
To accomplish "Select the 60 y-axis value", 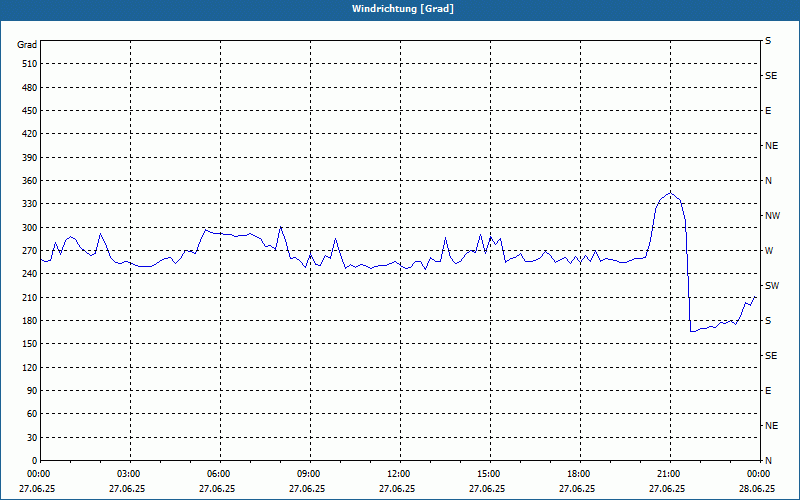I will coord(32,414).
